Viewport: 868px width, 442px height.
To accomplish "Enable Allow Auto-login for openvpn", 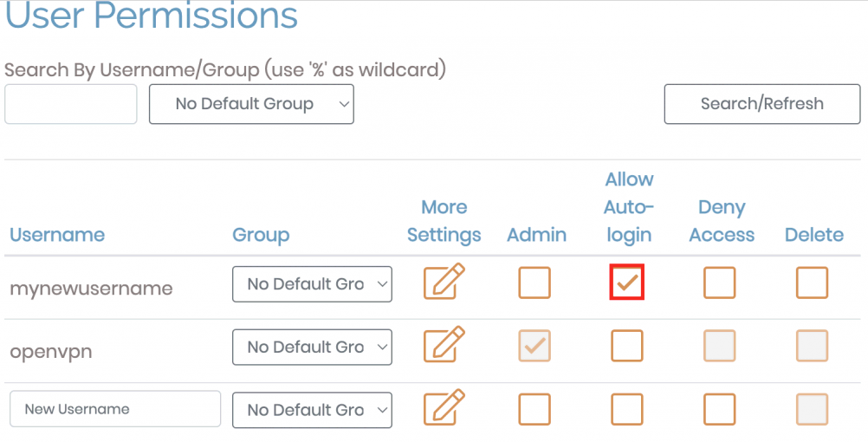I will (x=627, y=347).
